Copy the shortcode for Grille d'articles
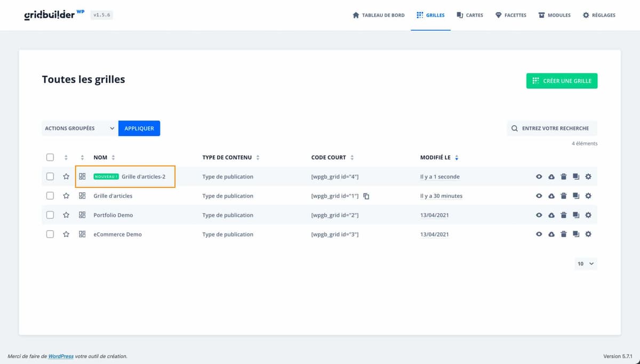This screenshot has height=364, width=640. tap(366, 196)
